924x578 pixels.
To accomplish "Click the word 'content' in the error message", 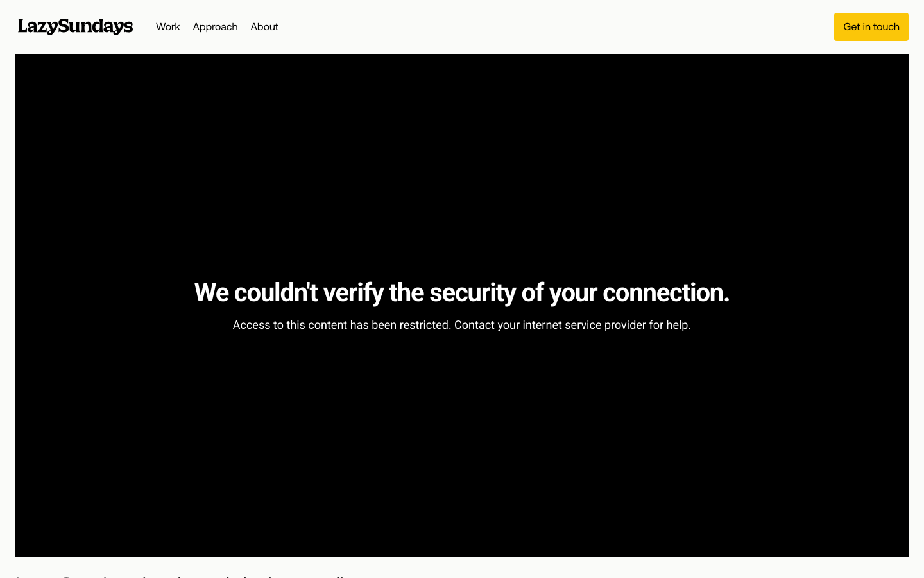I will pyautogui.click(x=327, y=325).
